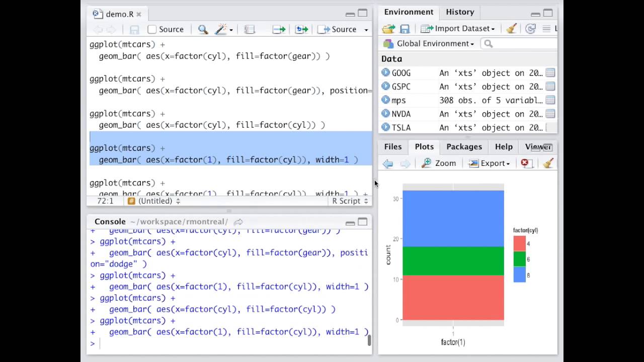Switch to the Packages tab
This screenshot has width=644, height=362.
464,147
